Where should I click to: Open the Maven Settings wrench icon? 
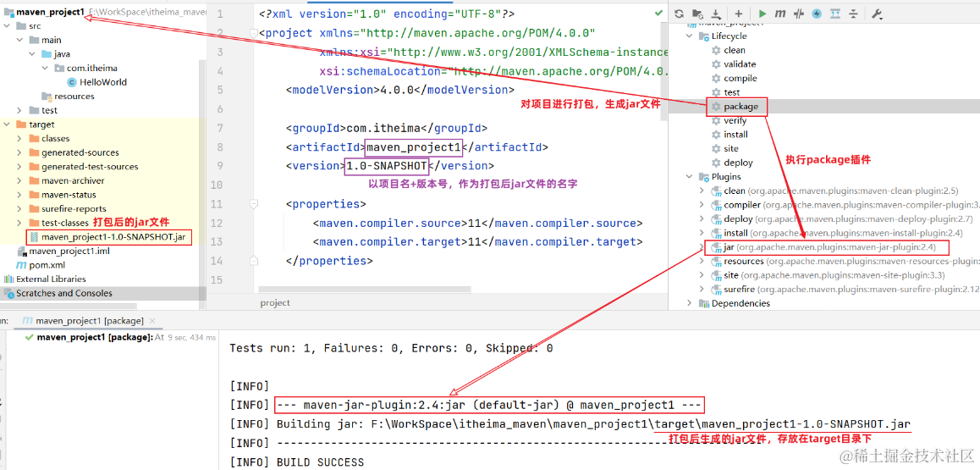tap(876, 13)
